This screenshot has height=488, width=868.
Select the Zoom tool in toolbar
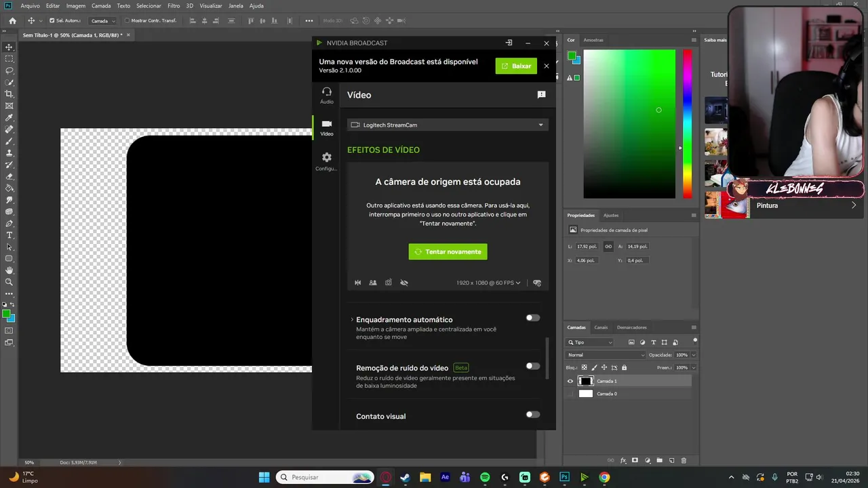pyautogui.click(x=9, y=282)
